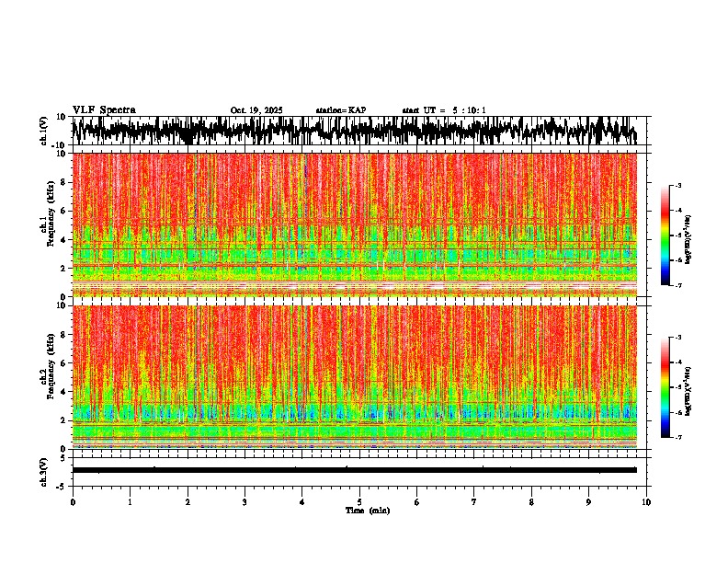Click the time axis tick label "8"
Screen dimensions: 728x563
(x=531, y=502)
